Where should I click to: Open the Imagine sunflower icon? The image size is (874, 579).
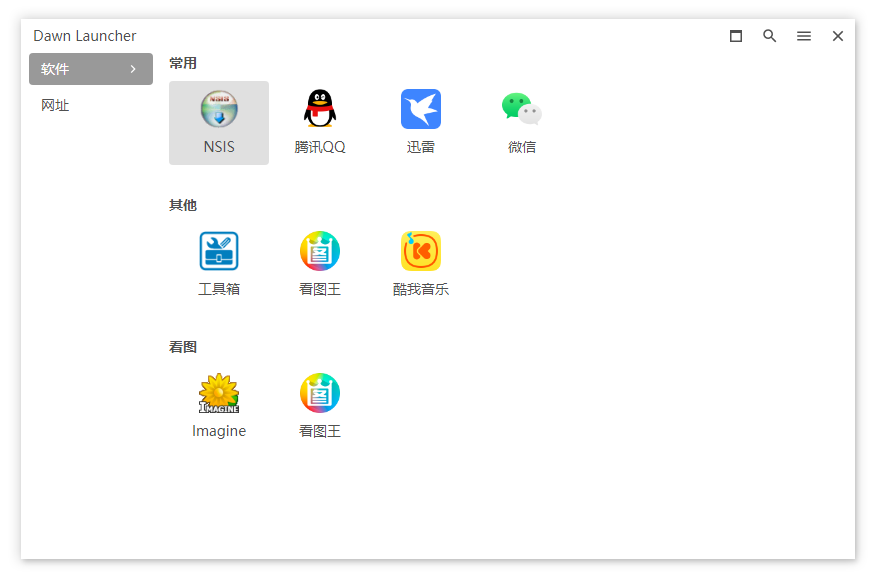[x=219, y=394]
